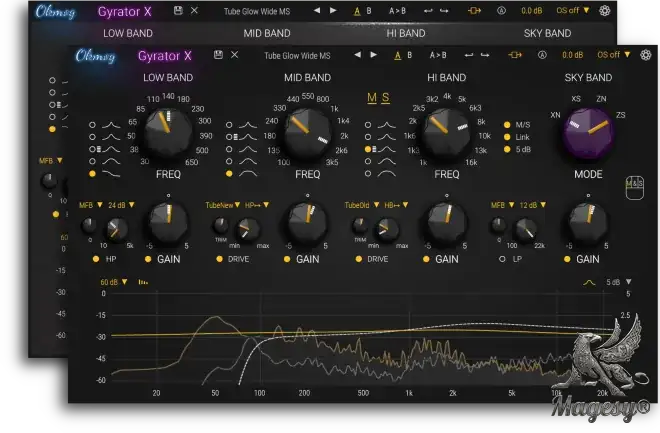The width and height of the screenshot is (660, 433).
Task: Select the M (mid) channel button
Action: tap(372, 98)
